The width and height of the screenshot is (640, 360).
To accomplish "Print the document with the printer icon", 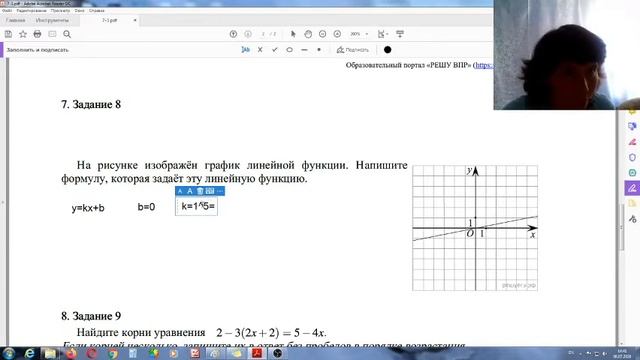I will click(x=38, y=34).
